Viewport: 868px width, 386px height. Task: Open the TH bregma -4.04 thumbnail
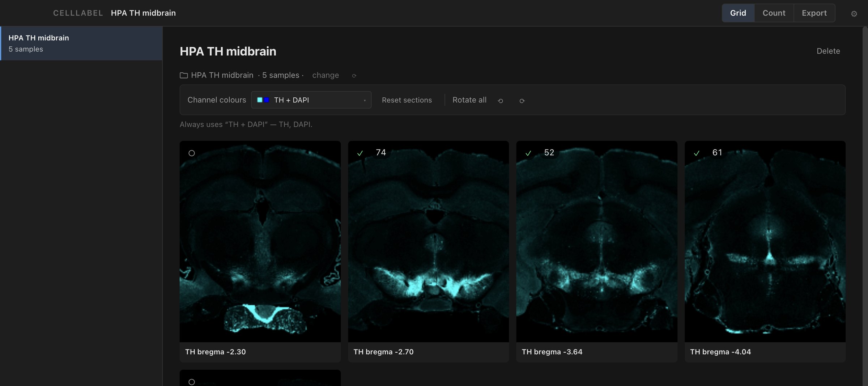pos(765,241)
